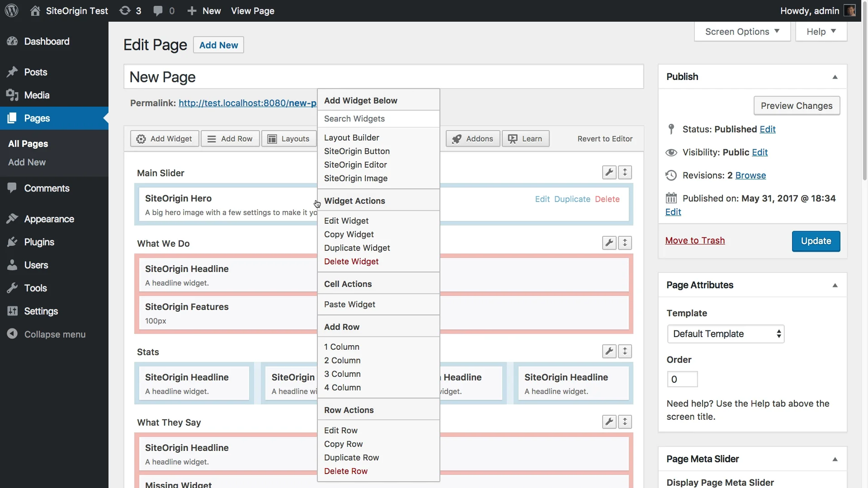Click the admin avatar picture
The image size is (868, 488).
pos(850,10)
